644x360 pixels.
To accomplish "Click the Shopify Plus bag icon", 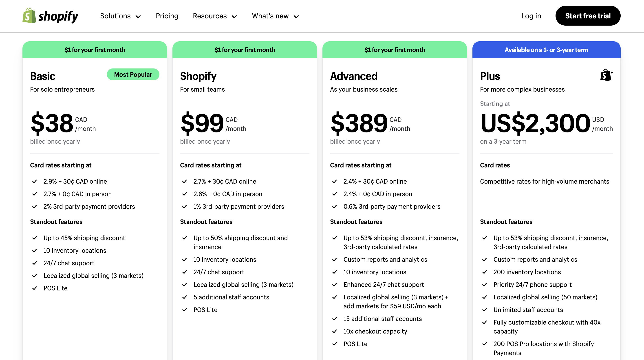I will 607,75.
